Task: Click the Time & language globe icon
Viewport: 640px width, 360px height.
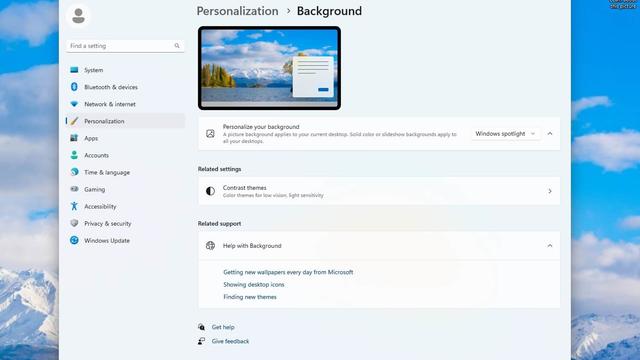Action: 74,172
